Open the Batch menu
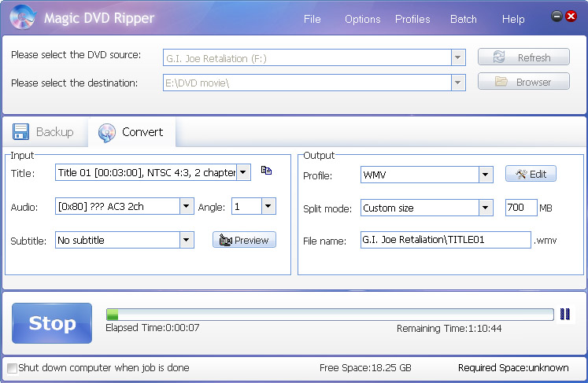 click(464, 19)
